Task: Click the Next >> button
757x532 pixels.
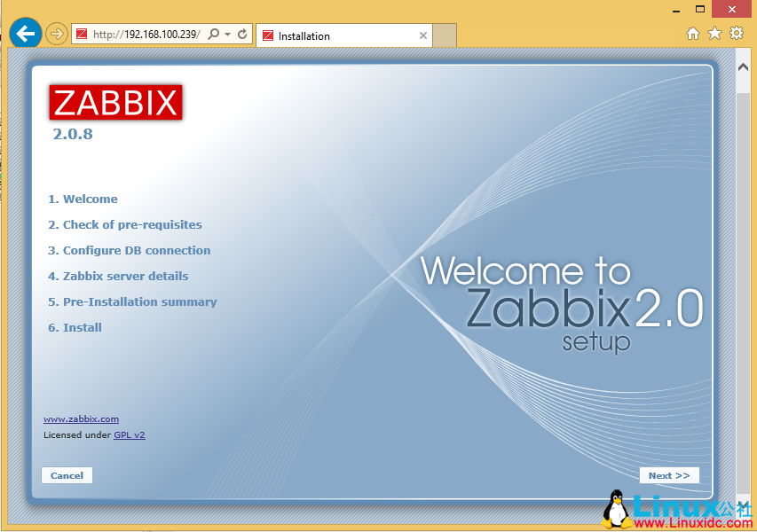Action: click(x=669, y=475)
